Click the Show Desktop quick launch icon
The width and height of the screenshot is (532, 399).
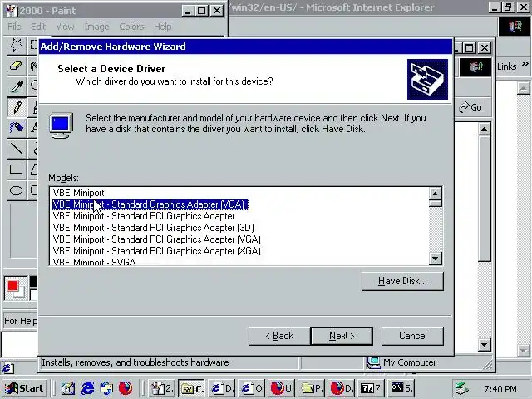tap(68, 388)
